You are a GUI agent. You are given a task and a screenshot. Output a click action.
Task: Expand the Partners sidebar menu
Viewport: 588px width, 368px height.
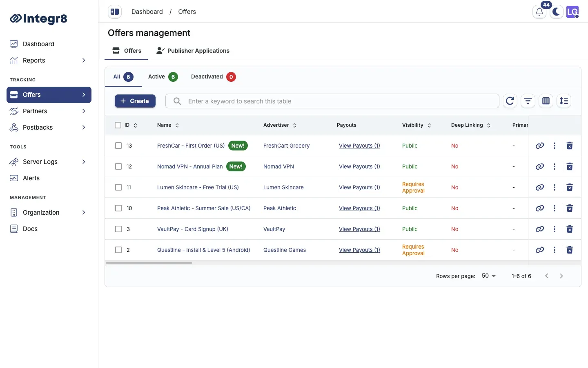(x=49, y=111)
